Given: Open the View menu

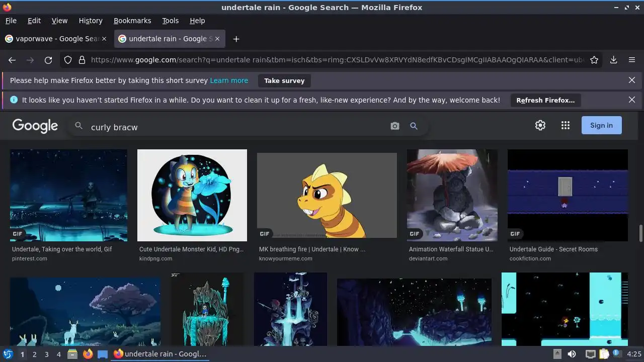Looking at the screenshot, I should (x=59, y=21).
